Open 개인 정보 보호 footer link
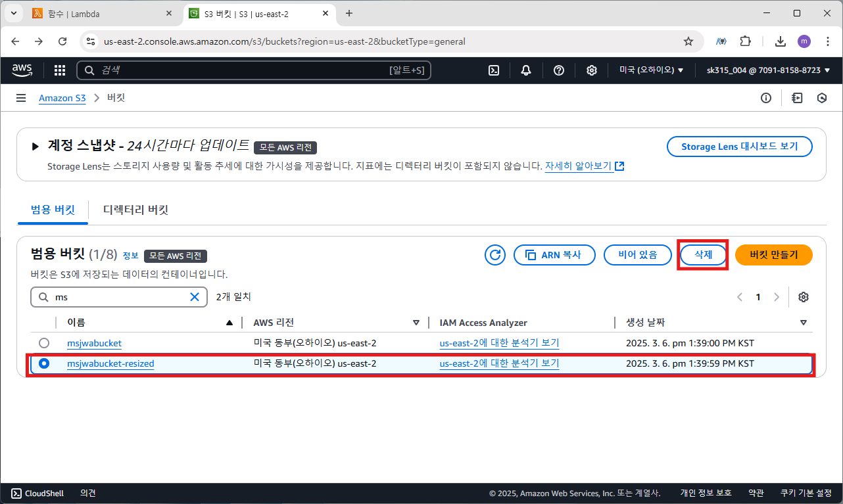This screenshot has height=504, width=843. pyautogui.click(x=706, y=493)
